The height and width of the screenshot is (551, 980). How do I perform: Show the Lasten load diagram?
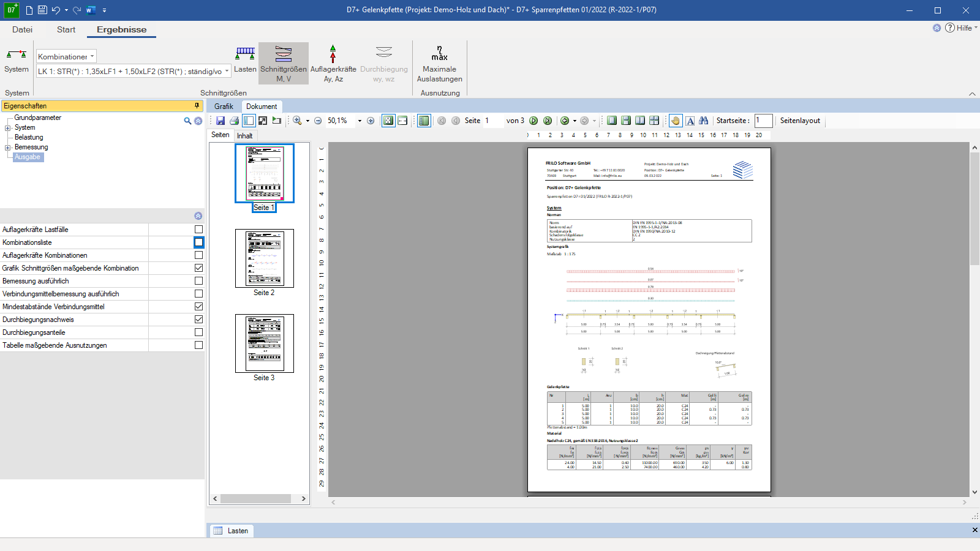click(245, 60)
